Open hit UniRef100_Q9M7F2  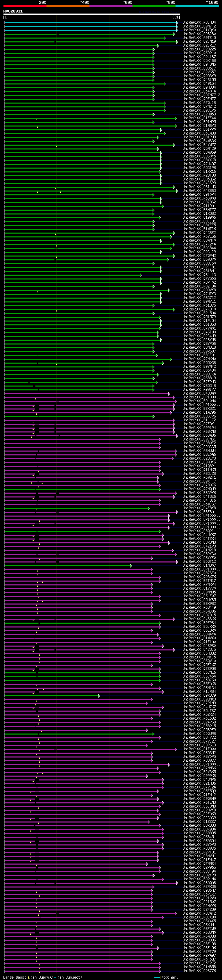pyautogui.click(x=199, y=26)
